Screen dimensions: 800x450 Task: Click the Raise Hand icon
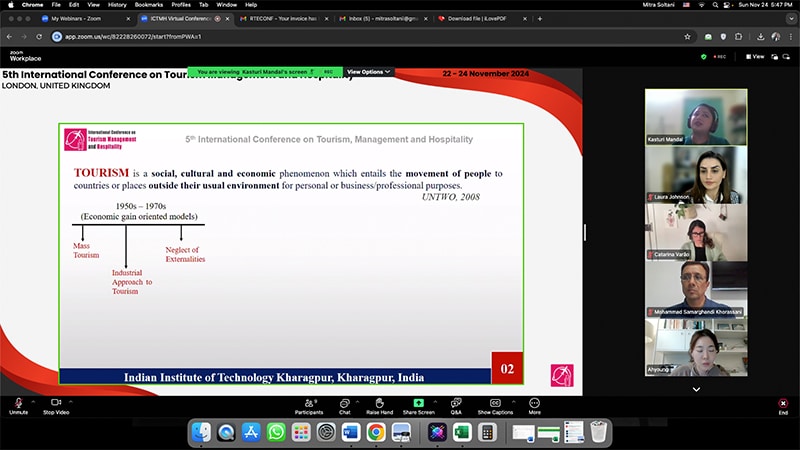tap(379, 403)
